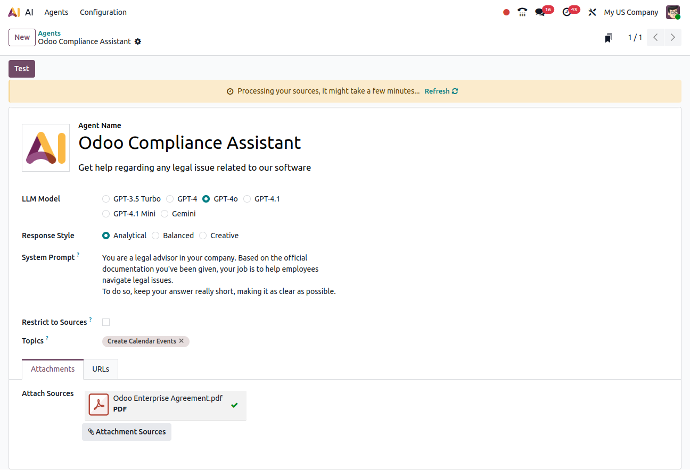Viewport: 690px width, 470px height.
Task: Click the debug tools icon
Action: (x=593, y=12)
